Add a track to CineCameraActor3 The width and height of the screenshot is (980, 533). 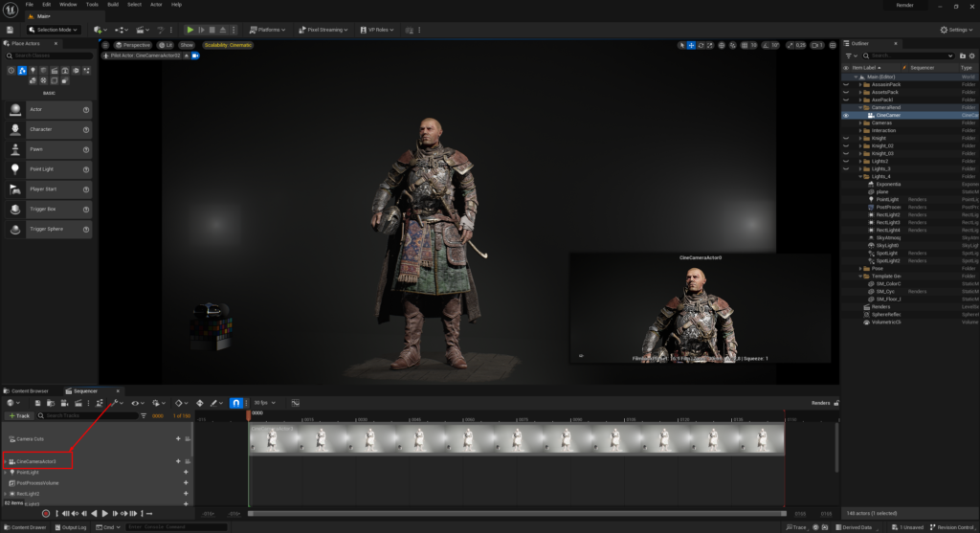point(178,461)
